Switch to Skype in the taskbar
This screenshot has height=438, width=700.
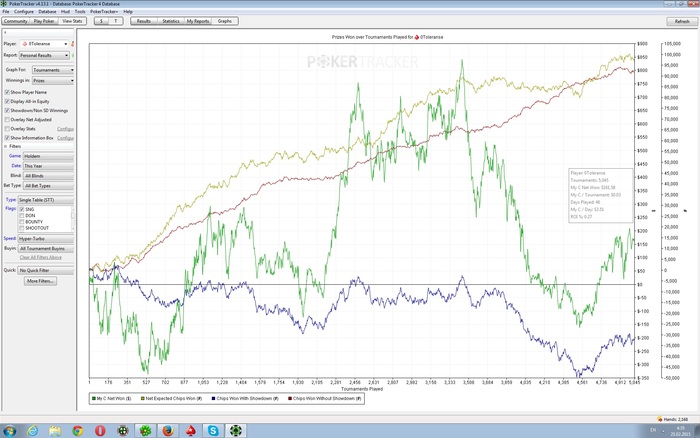pyautogui.click(x=213, y=431)
